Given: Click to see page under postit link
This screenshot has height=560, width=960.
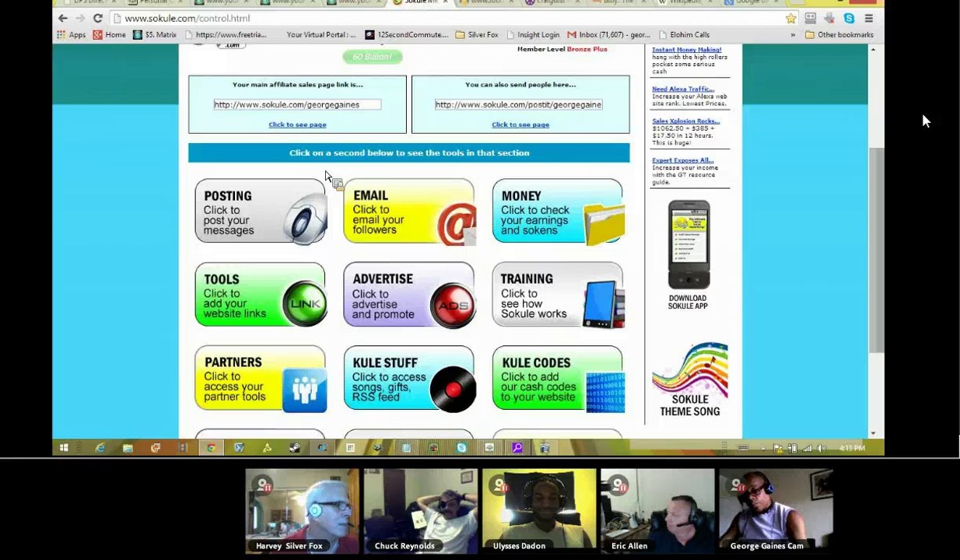Looking at the screenshot, I should click(x=520, y=124).
